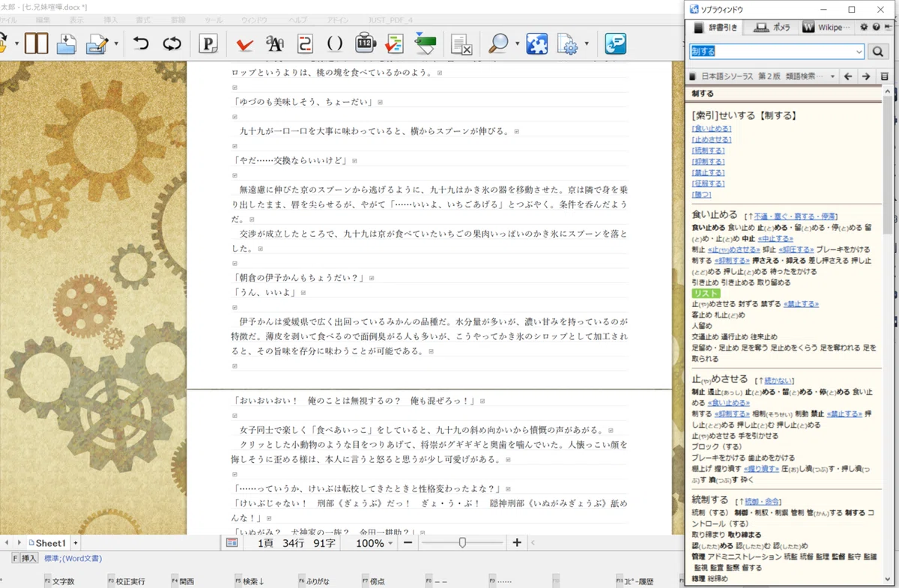This screenshot has width=899, height=588.
Task: Click the zoom slider handle
Action: coord(462,542)
